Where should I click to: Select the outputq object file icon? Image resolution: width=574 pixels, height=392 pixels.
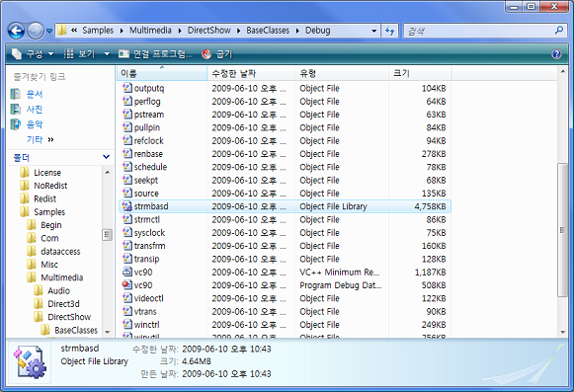click(127, 88)
